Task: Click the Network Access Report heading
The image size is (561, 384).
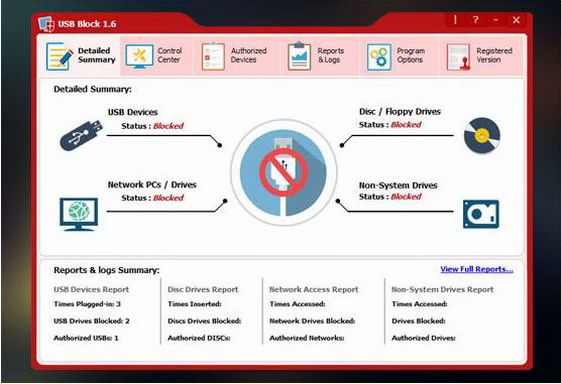Action: 314,290
